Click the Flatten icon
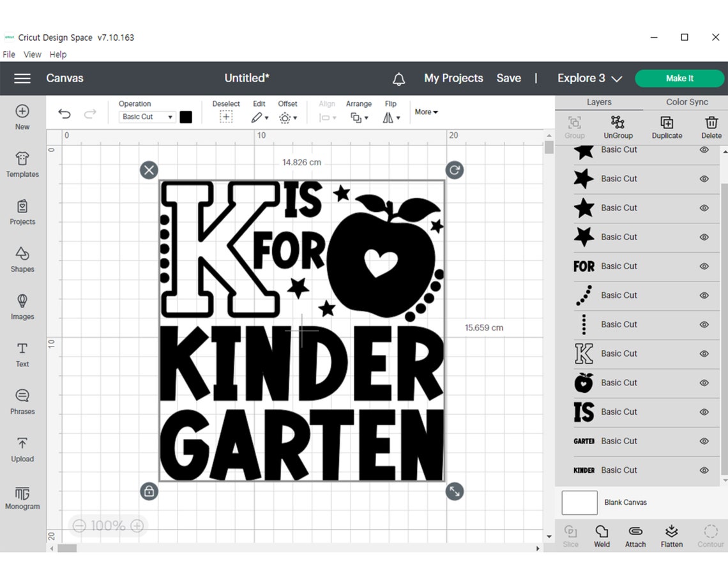728x582 pixels. [x=672, y=535]
